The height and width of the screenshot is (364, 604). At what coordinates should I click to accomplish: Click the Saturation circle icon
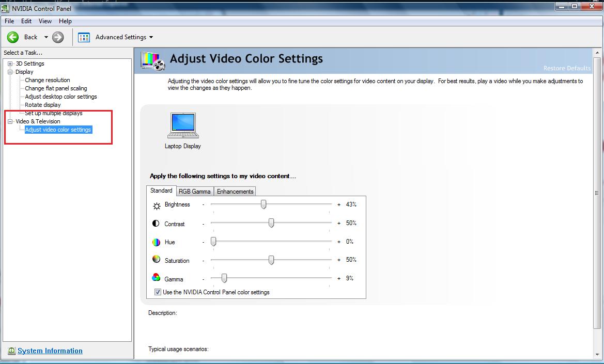[156, 259]
